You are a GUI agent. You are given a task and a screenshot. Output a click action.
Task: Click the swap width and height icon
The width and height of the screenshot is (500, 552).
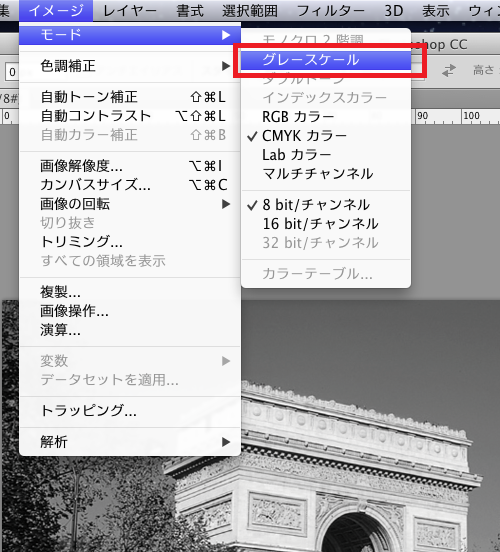(x=449, y=71)
